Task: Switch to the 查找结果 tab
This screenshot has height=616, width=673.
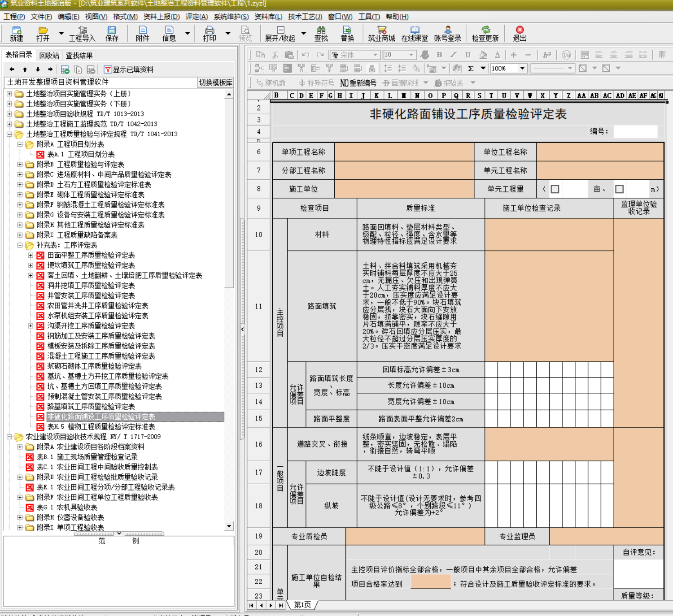Action: click(x=79, y=56)
